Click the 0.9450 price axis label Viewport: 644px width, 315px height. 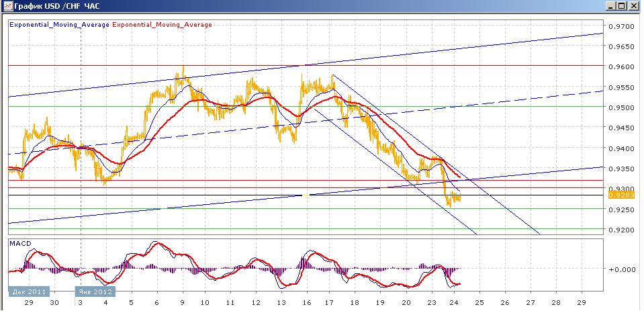[621, 128]
